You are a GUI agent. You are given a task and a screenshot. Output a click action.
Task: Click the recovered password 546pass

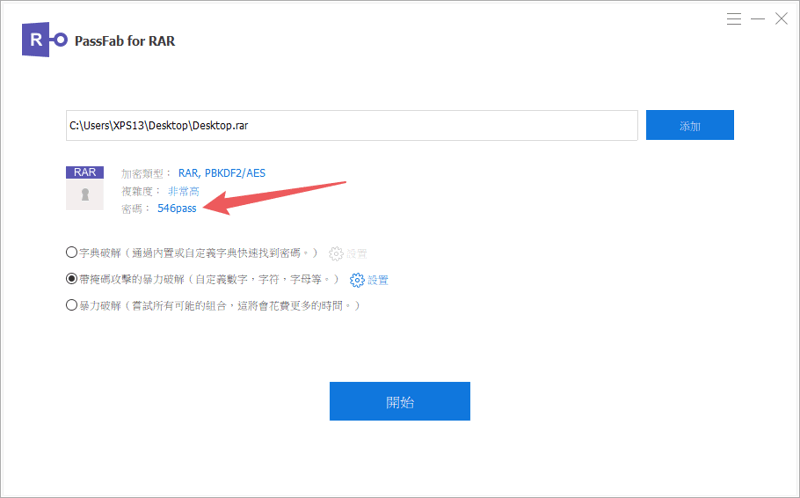pos(177,208)
